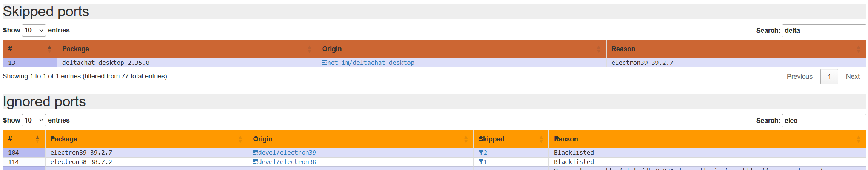Click sort arrows on Skipped ports Reason column
This screenshot has width=868, height=170.
[859, 49]
